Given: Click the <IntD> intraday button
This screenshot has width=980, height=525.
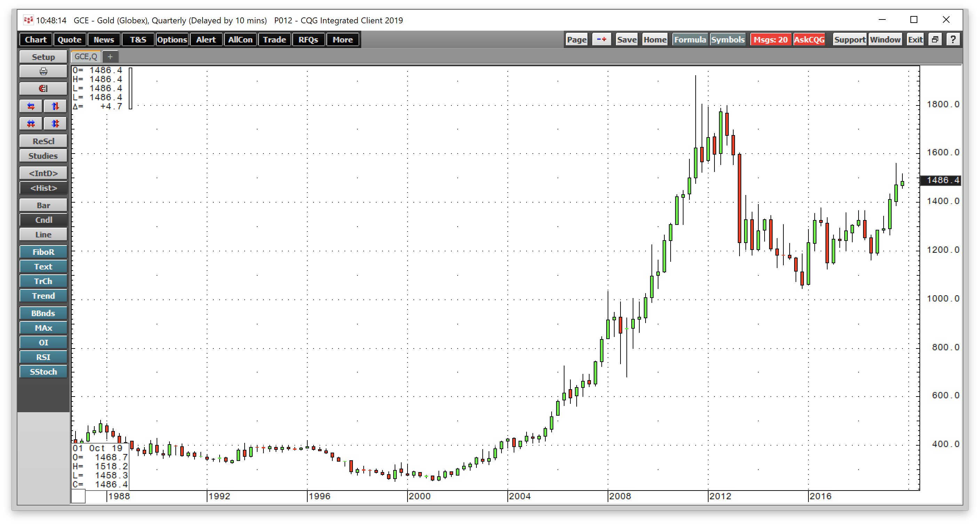Looking at the screenshot, I should tap(44, 173).
